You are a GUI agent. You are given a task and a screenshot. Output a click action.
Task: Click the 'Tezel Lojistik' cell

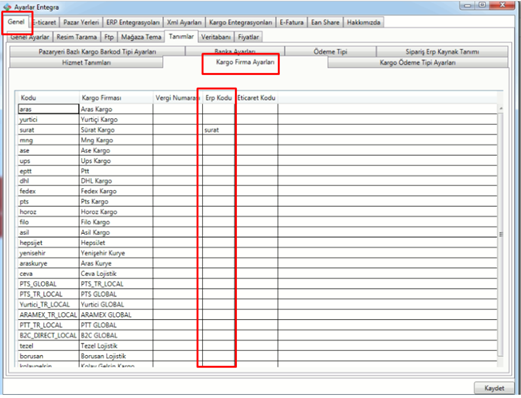click(116, 346)
